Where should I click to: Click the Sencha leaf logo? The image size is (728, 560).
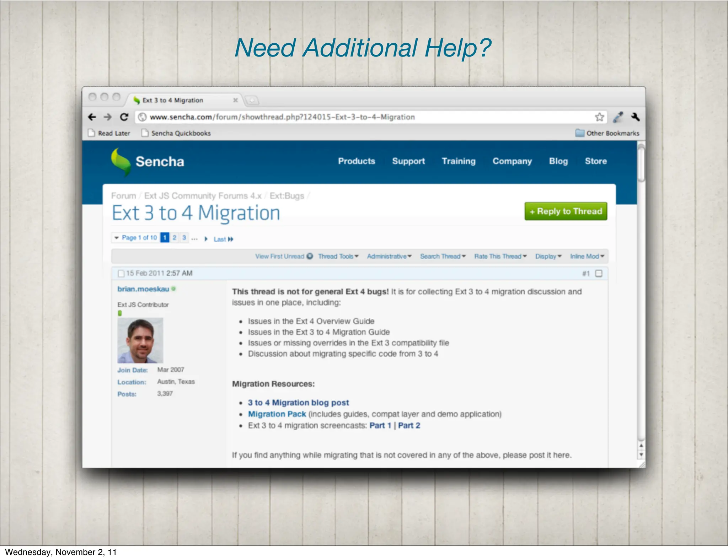coord(121,162)
